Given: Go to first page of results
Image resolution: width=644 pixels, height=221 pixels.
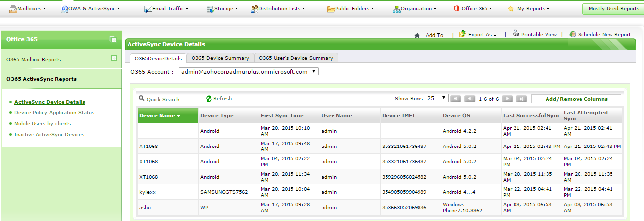Looking at the screenshot, I should [455, 99].
